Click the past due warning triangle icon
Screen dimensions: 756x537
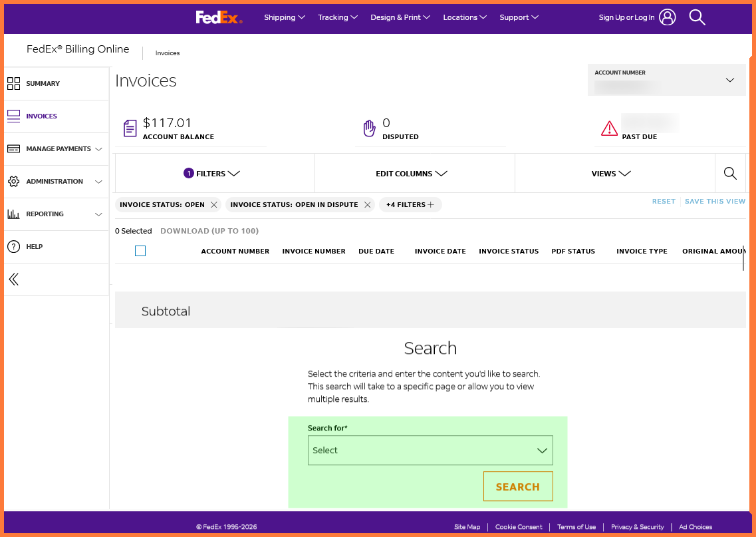tap(610, 128)
